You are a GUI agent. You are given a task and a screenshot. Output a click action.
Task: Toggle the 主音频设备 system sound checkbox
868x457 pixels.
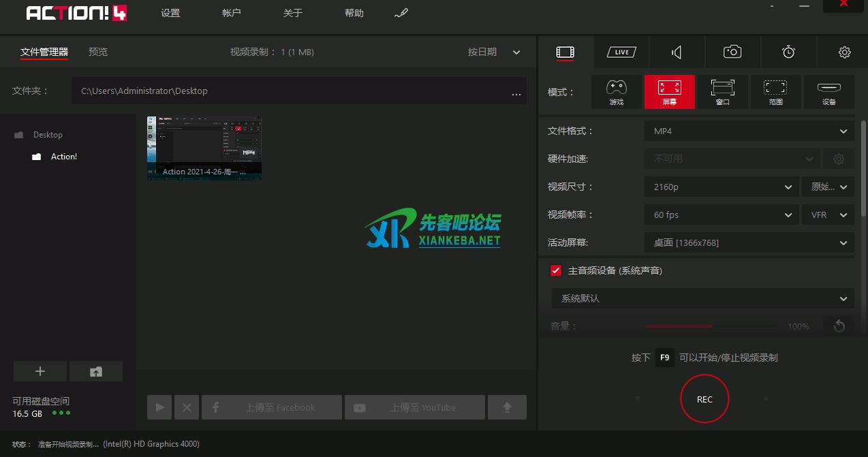[x=555, y=270]
